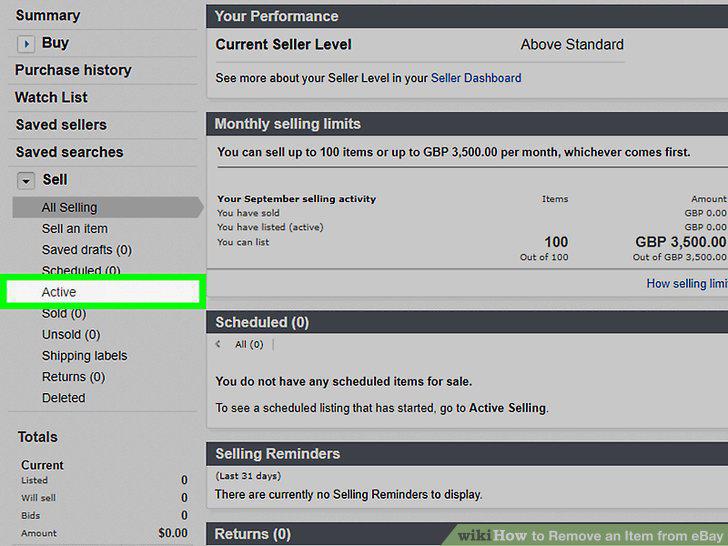
Task: Open Saved searches
Action: pos(70,152)
